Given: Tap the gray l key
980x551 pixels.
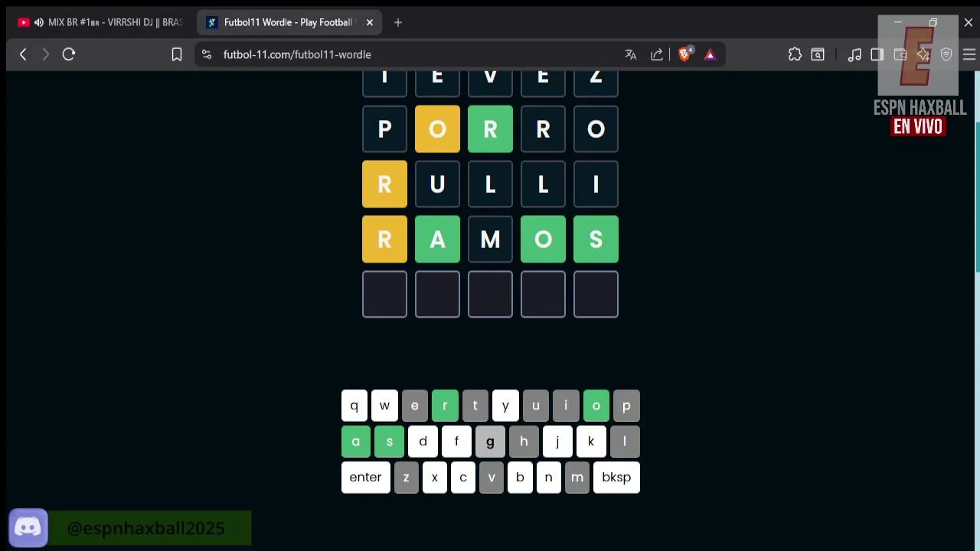Looking at the screenshot, I should 625,442.
